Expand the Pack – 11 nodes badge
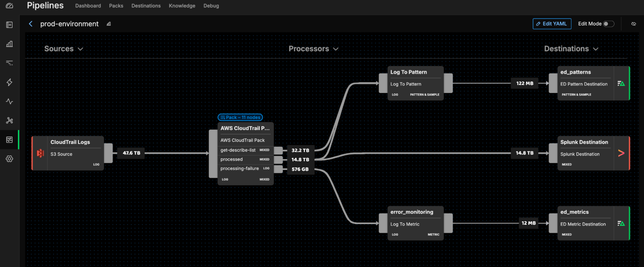The image size is (644, 267). click(x=240, y=117)
